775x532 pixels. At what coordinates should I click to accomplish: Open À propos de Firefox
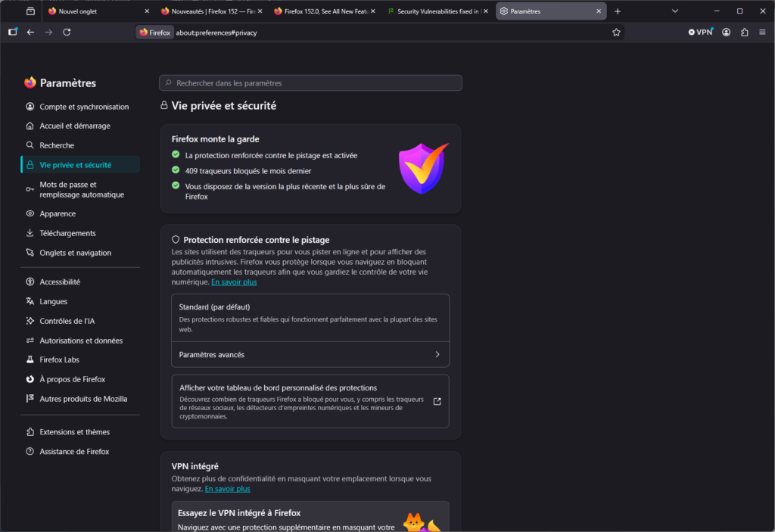point(80,379)
